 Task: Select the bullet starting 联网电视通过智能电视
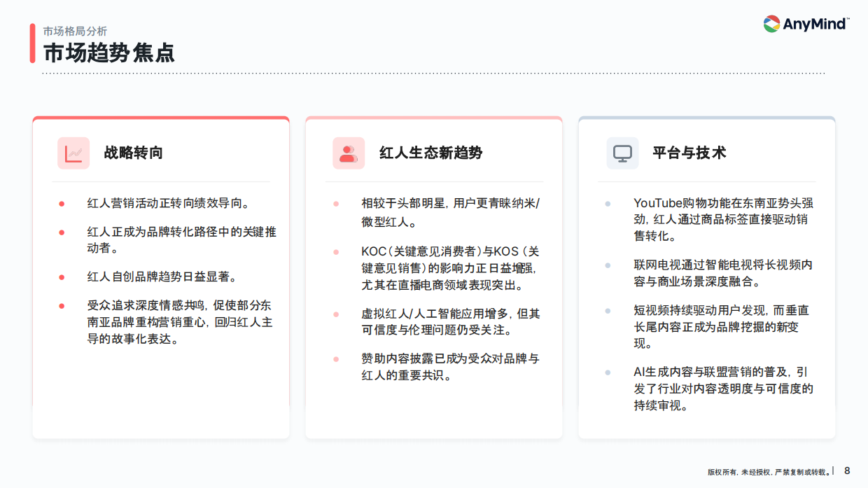point(723,274)
